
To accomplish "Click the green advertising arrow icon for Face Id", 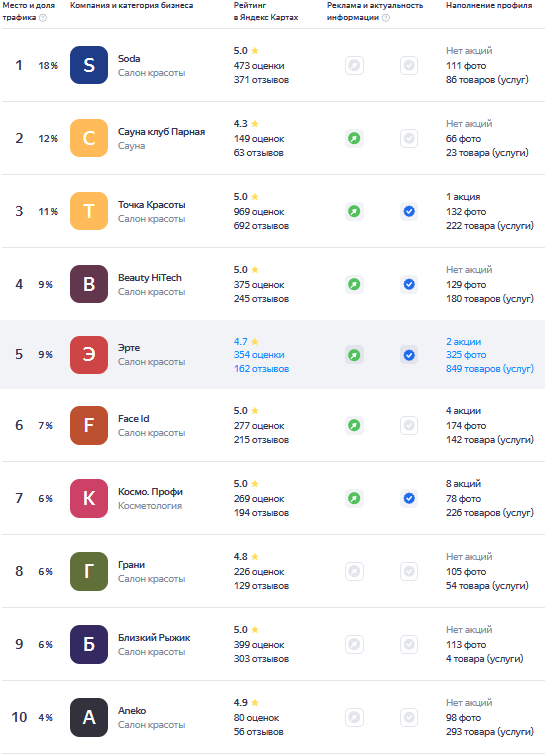I will [354, 426].
